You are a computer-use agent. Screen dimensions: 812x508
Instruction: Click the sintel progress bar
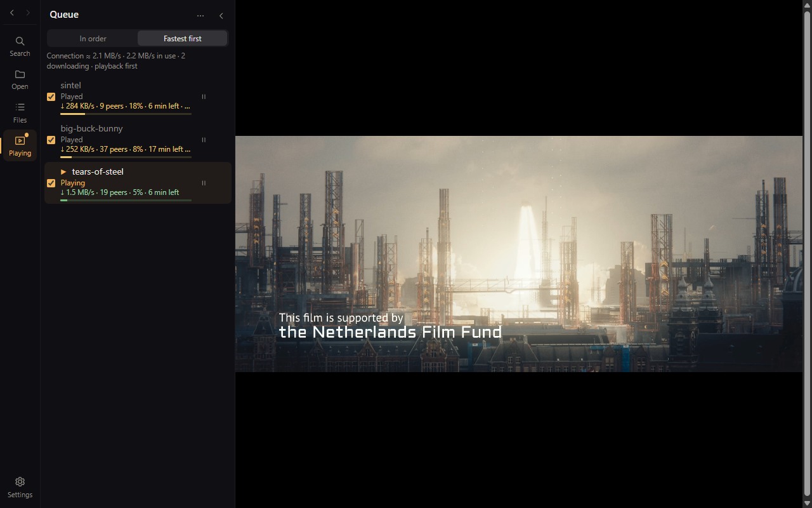pyautogui.click(x=126, y=114)
